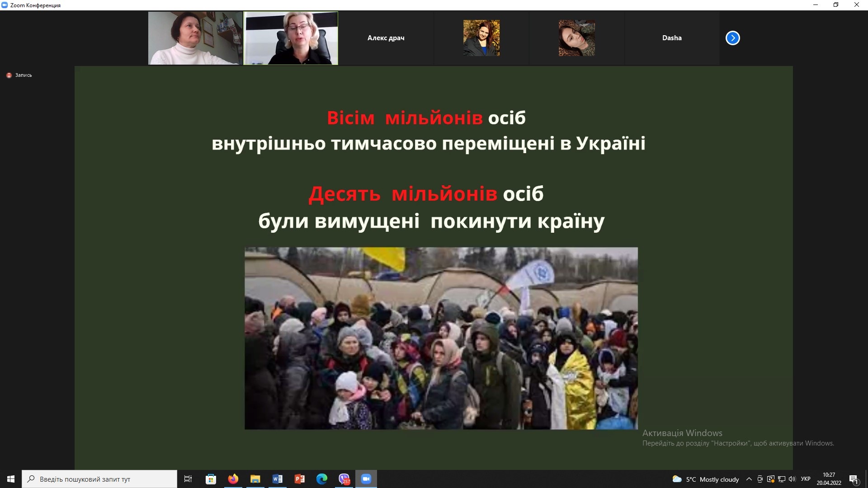Expand hidden system tray icons chevron
The image size is (868, 488).
[749, 479]
